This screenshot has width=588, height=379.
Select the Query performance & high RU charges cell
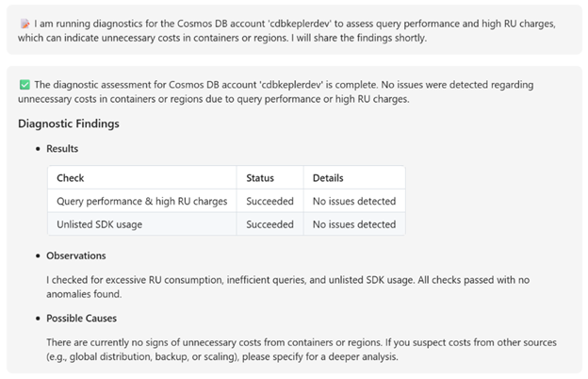pyautogui.click(x=141, y=201)
